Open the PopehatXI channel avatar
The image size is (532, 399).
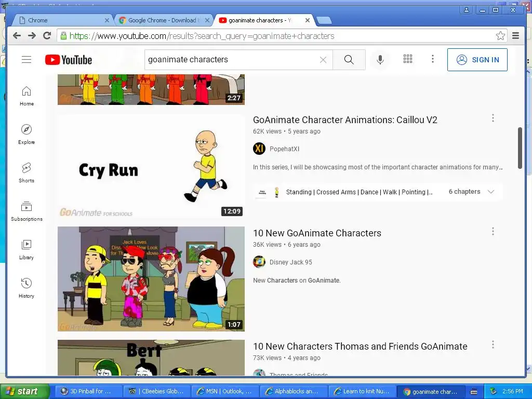coord(259,149)
